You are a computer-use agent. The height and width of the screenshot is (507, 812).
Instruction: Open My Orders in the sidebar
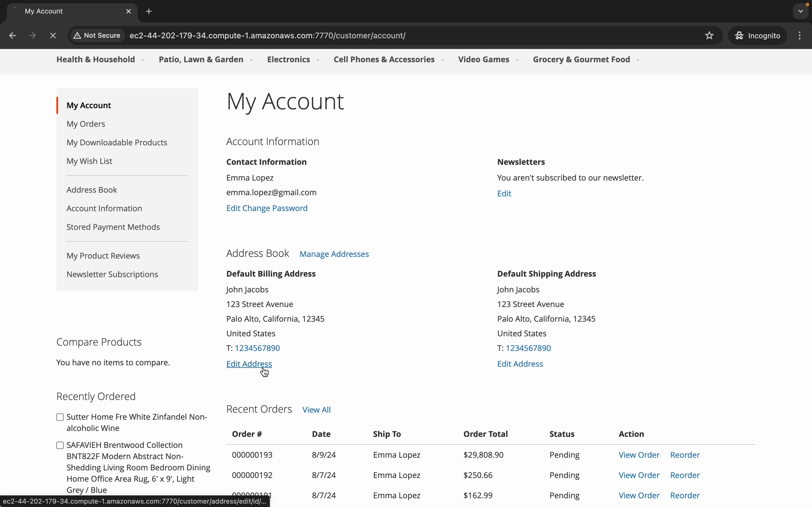tap(86, 124)
